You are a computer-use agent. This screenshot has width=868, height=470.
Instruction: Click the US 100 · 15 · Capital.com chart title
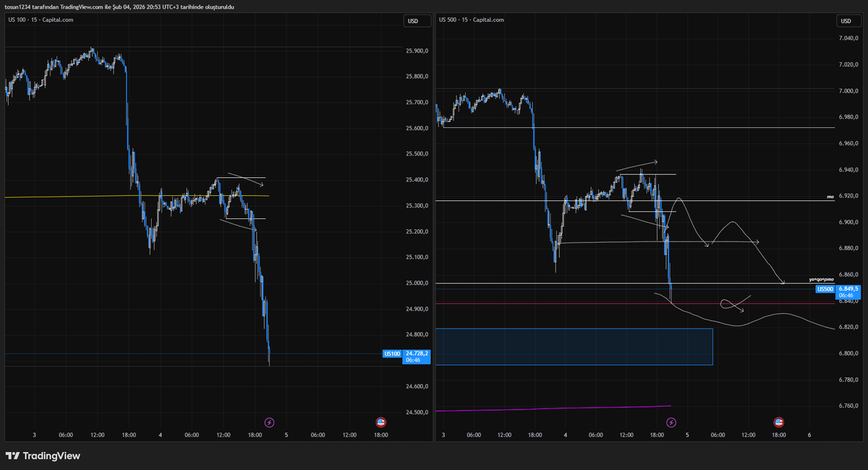point(41,20)
